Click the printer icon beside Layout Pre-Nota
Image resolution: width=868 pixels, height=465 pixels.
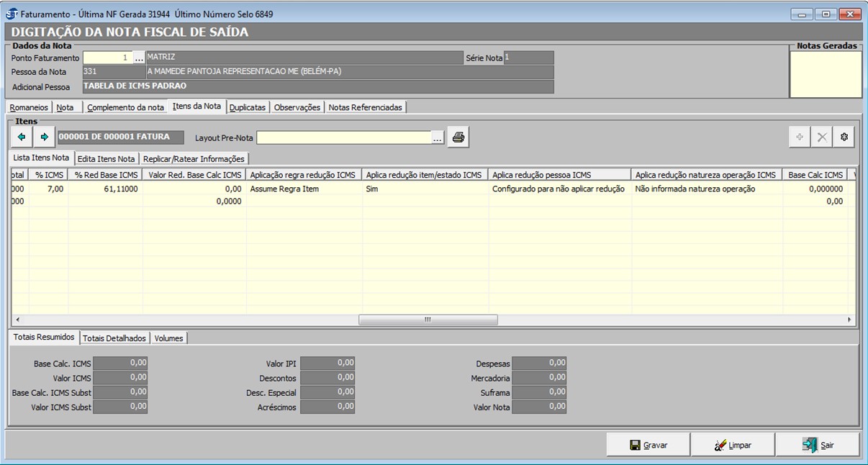pyautogui.click(x=458, y=137)
